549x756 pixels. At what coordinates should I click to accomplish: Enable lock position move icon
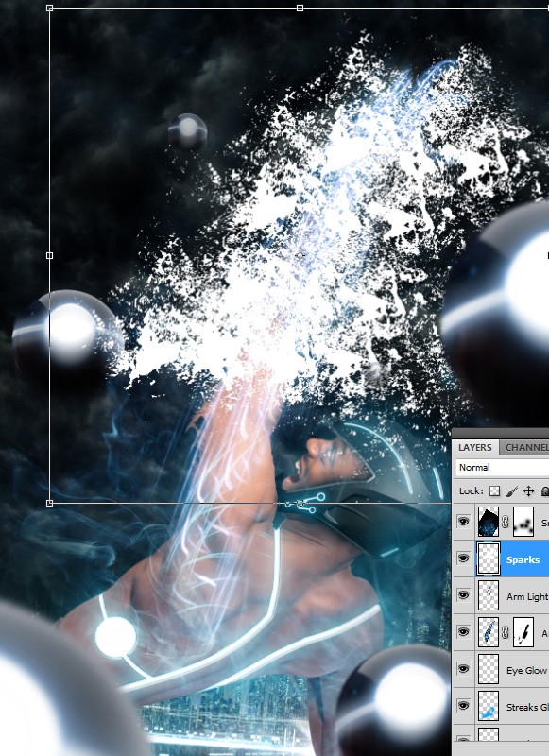[x=529, y=490]
